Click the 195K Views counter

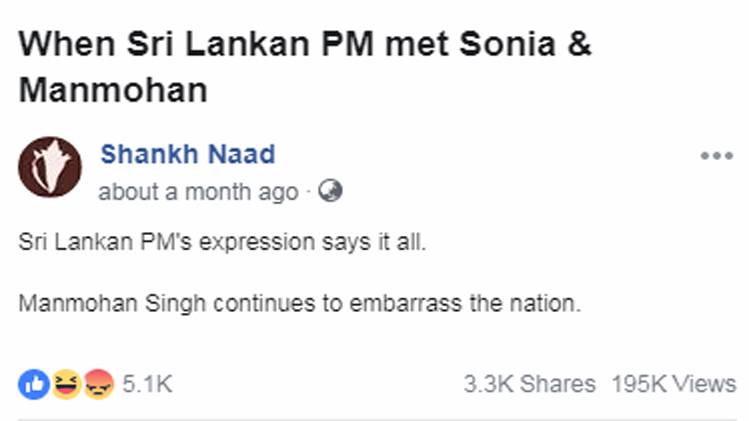click(674, 384)
